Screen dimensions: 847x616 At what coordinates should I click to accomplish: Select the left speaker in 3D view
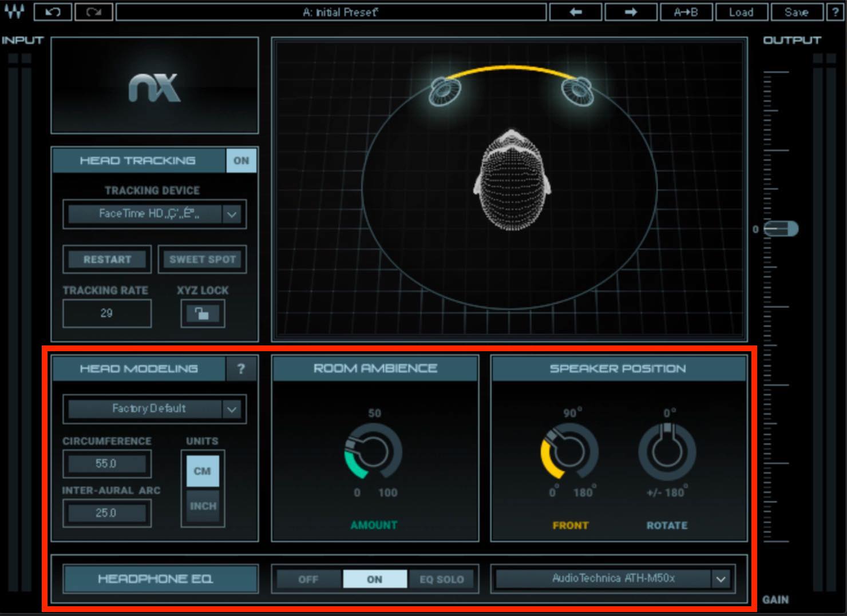point(445,91)
